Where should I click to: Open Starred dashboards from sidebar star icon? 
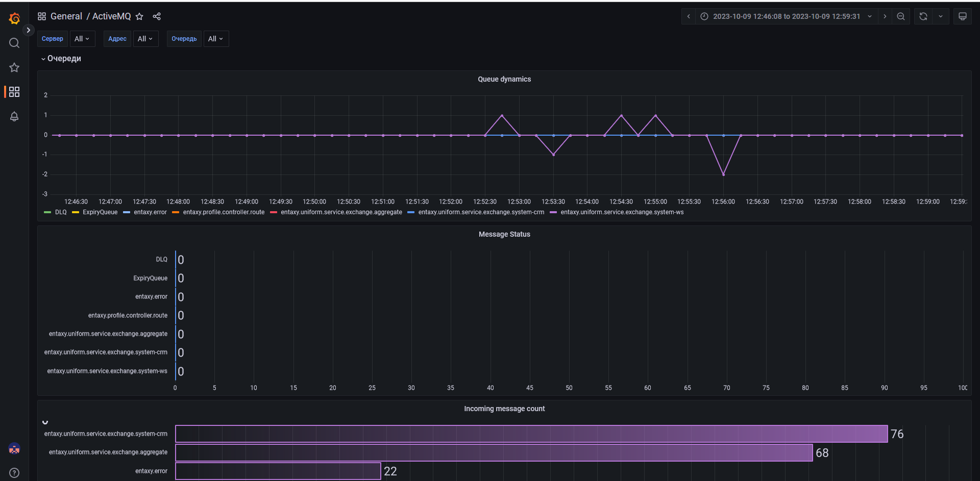point(14,67)
